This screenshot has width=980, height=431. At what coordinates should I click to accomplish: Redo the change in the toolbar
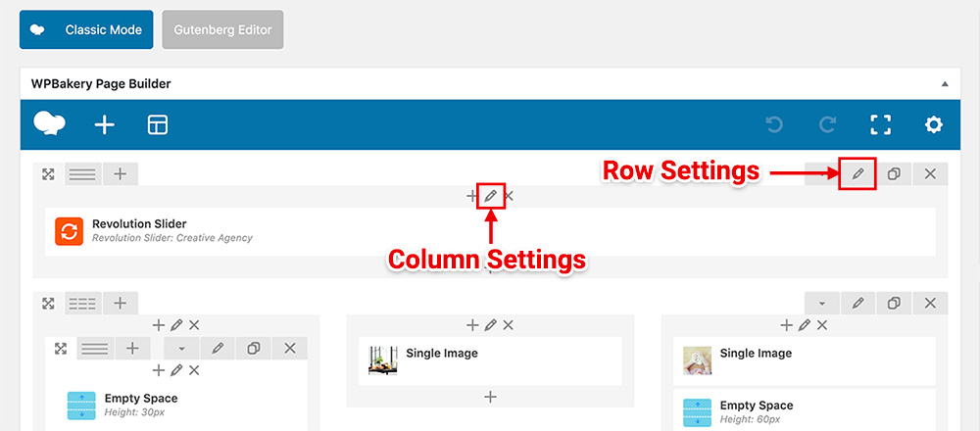pyautogui.click(x=827, y=125)
